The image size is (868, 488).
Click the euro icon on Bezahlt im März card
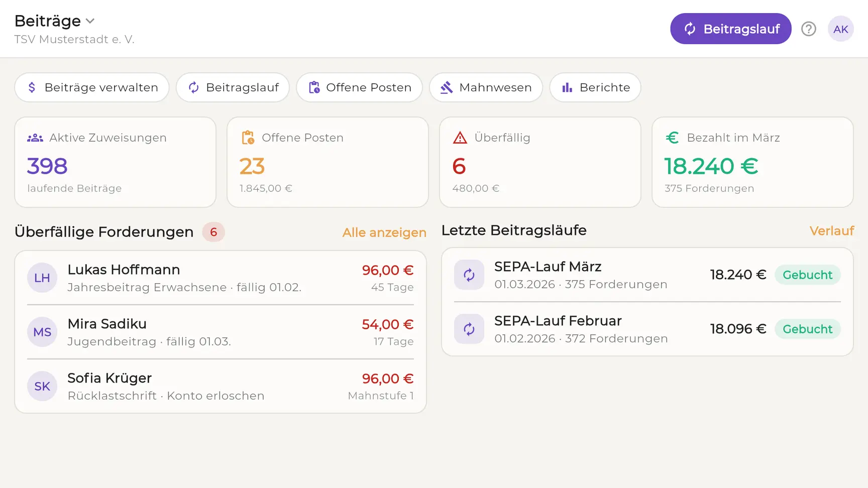[672, 138]
